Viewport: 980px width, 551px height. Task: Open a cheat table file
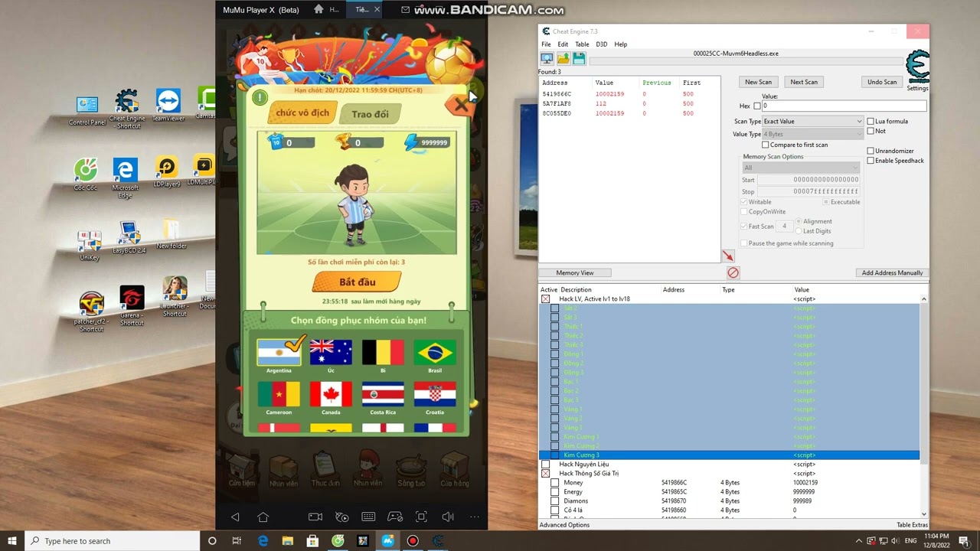[x=563, y=58]
